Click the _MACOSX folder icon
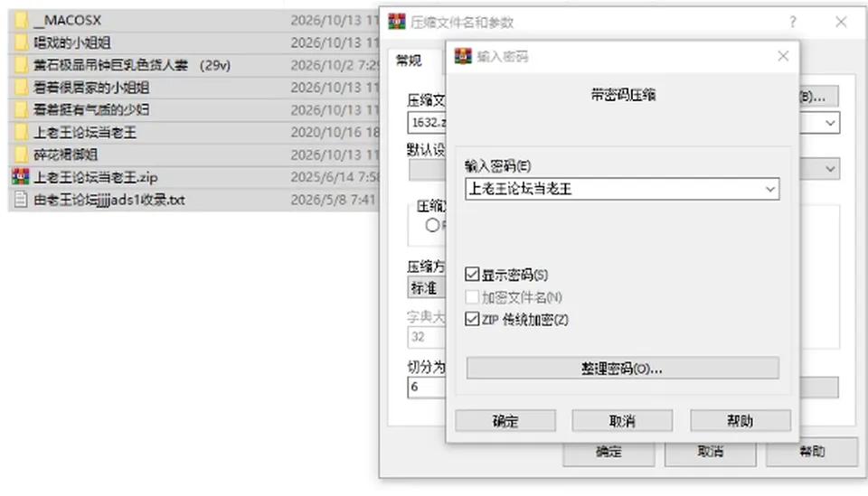This screenshot has width=868, height=496. [21, 20]
